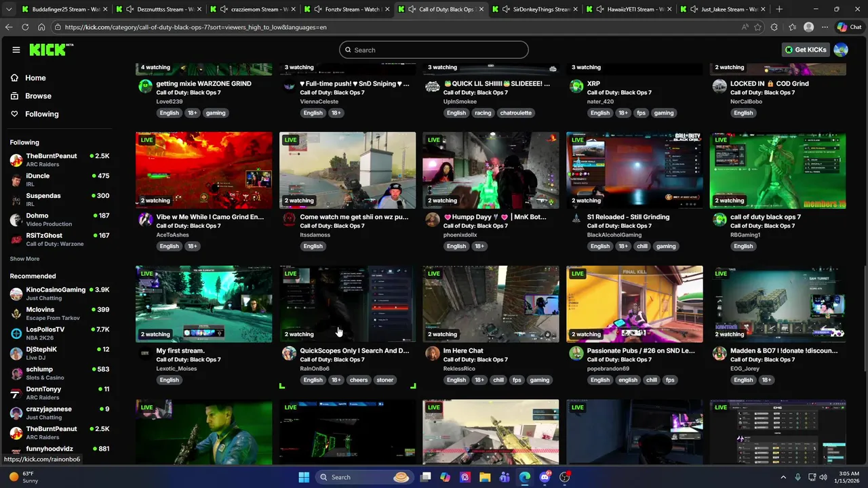Click the browser address bar URL
This screenshot has height=488, width=868.
195,27
